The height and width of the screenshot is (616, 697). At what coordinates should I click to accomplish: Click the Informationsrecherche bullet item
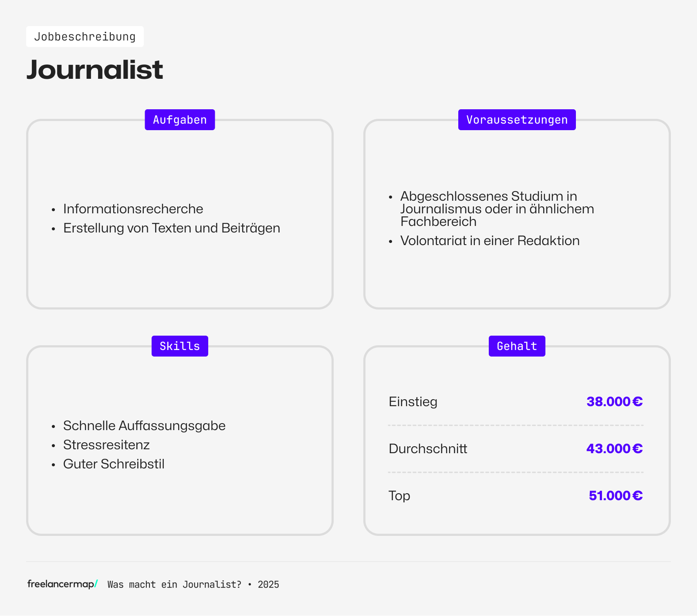(133, 209)
